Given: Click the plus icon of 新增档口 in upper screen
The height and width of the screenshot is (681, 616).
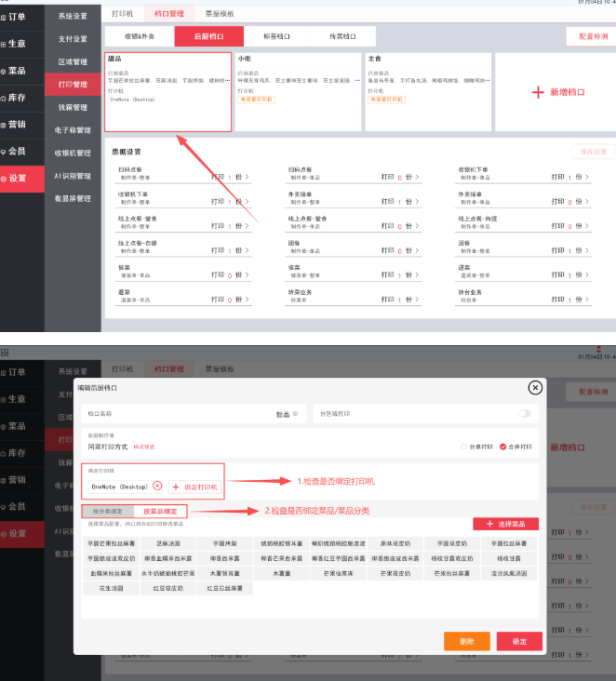Looking at the screenshot, I should point(538,92).
